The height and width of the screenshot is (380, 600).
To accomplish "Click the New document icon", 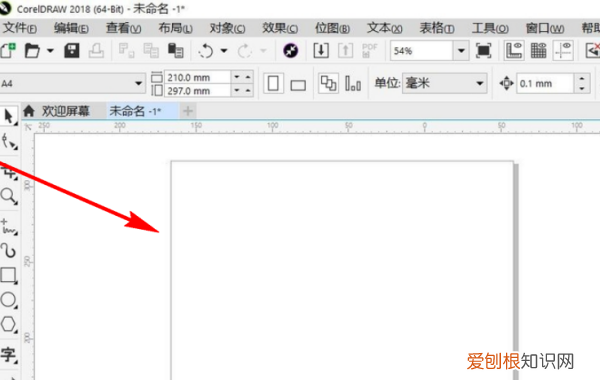I will 8,51.
